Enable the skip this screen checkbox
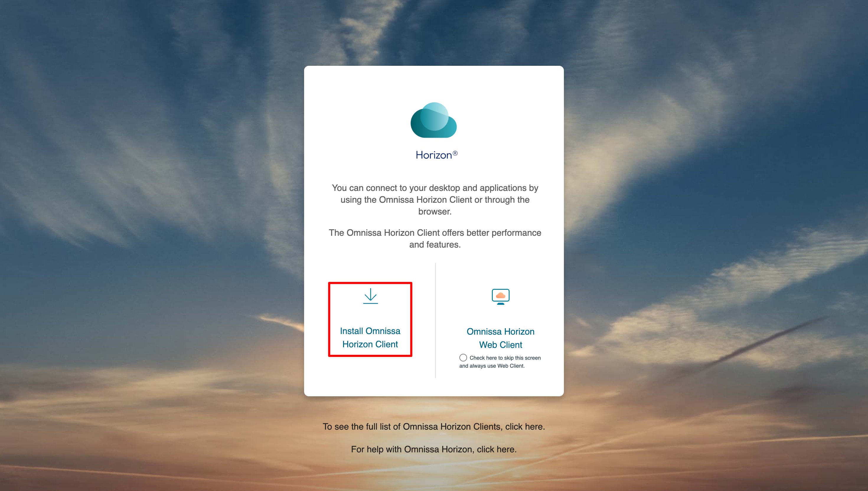 (x=463, y=357)
